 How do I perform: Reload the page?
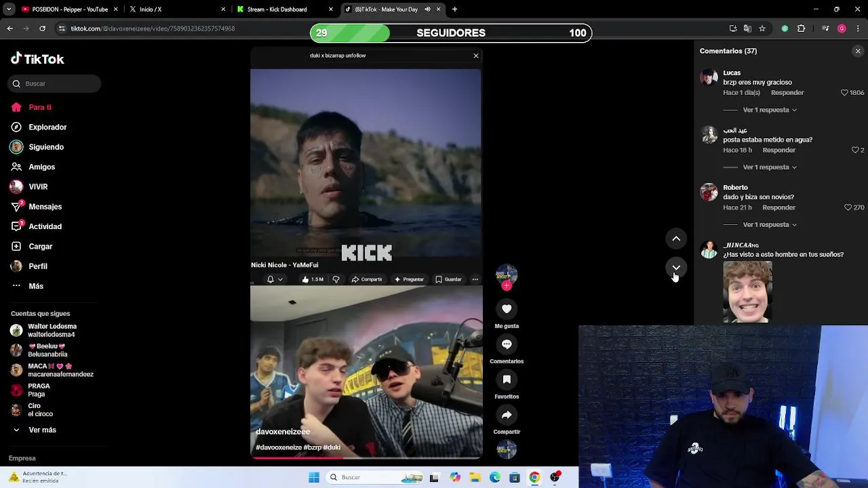[x=42, y=28]
